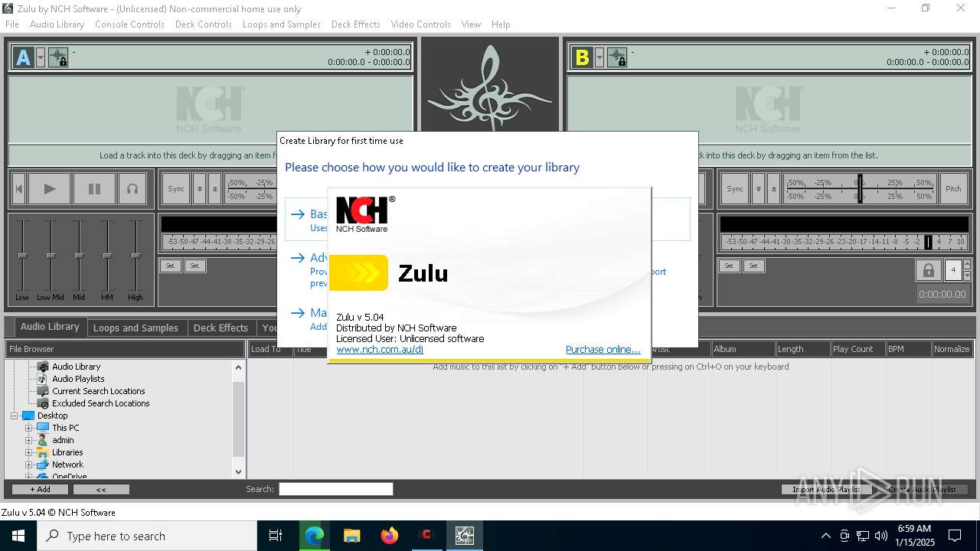Image resolution: width=980 pixels, height=551 pixels.
Task: Adjust the Low equalizer slider
Action: [x=22, y=256]
